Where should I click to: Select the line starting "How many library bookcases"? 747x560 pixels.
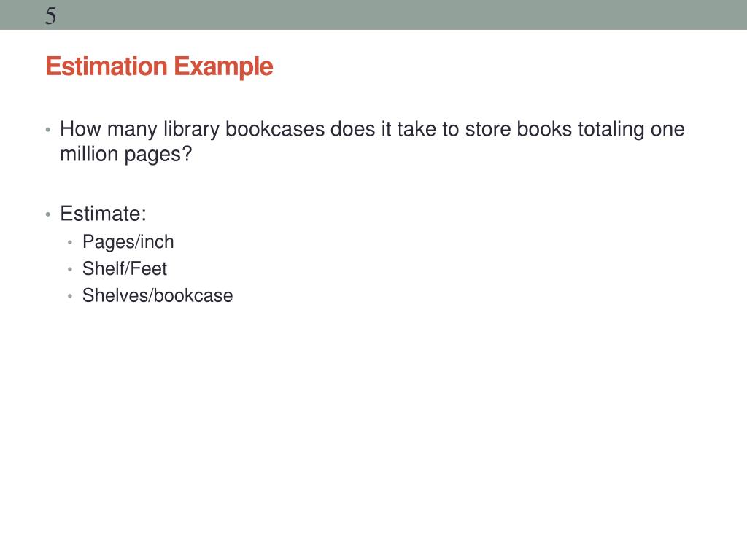click(372, 129)
